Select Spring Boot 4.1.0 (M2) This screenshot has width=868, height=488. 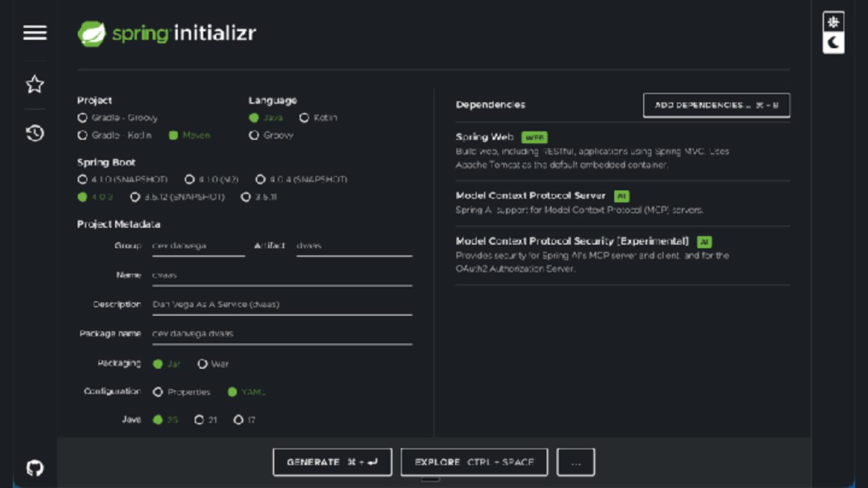point(212,180)
